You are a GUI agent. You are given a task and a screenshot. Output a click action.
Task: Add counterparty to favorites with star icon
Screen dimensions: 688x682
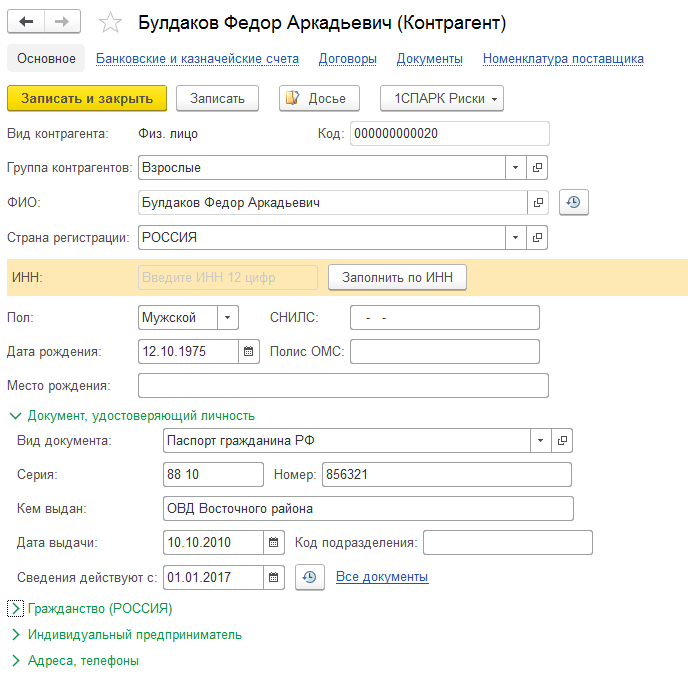pos(110,22)
